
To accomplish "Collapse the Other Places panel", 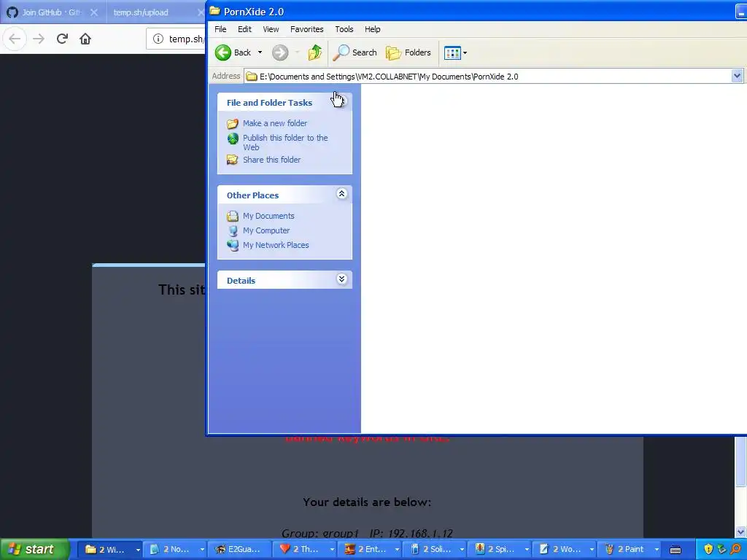I will (x=341, y=194).
